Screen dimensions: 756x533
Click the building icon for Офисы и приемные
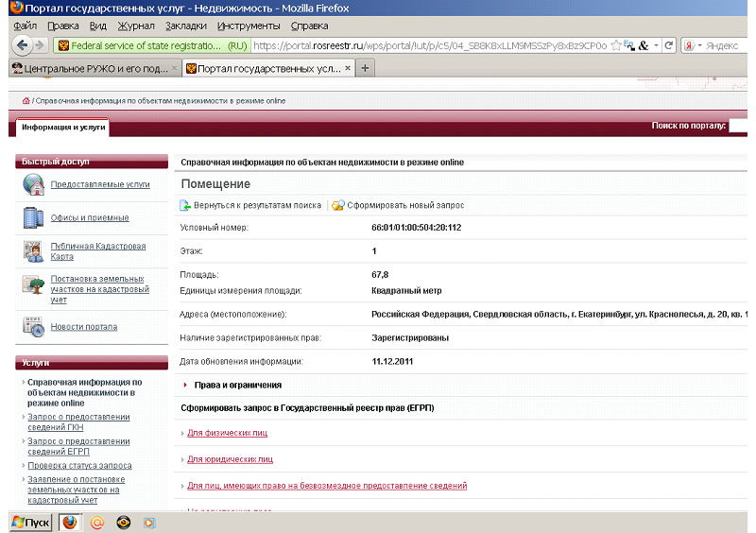click(34, 217)
